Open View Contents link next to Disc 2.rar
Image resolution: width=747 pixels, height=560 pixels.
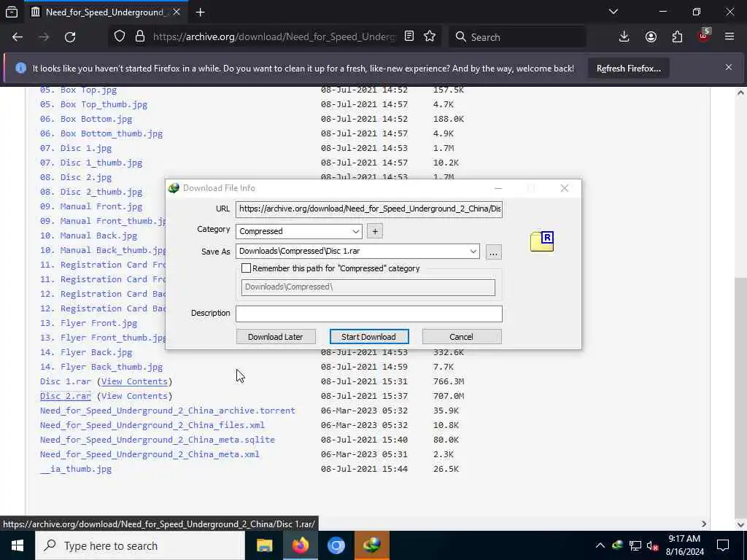tap(134, 396)
